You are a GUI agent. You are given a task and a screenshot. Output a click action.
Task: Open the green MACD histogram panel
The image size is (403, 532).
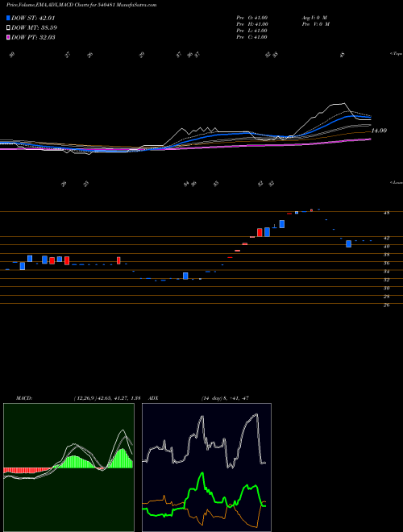[69, 468]
